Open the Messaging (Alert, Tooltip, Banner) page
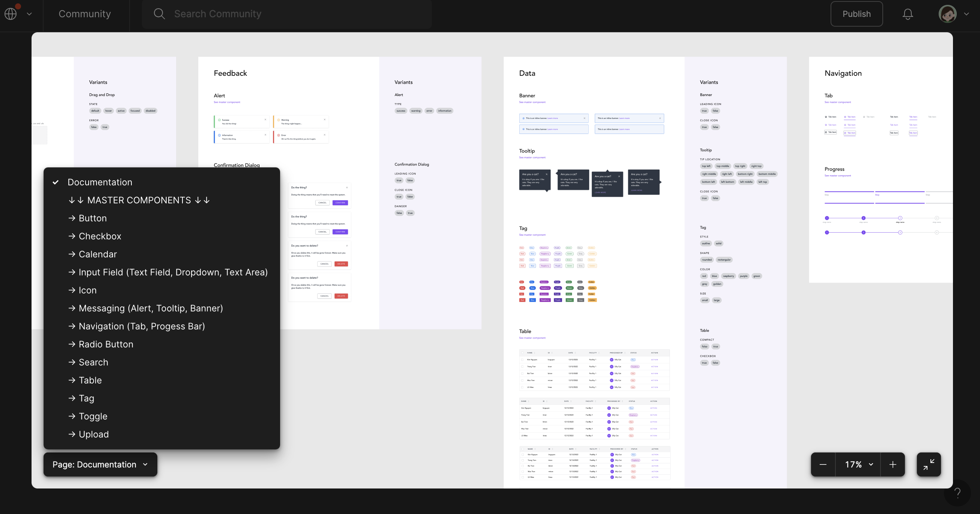The image size is (980, 514). point(151,308)
